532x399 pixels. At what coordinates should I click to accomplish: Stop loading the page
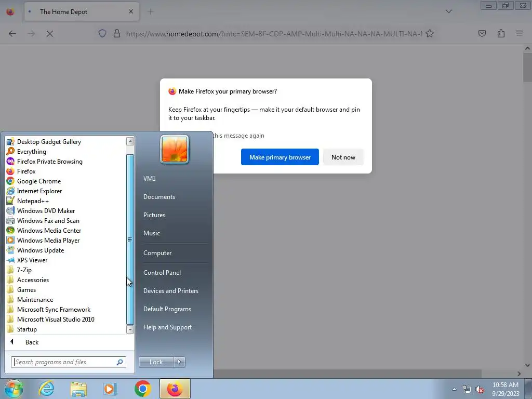coord(49,34)
